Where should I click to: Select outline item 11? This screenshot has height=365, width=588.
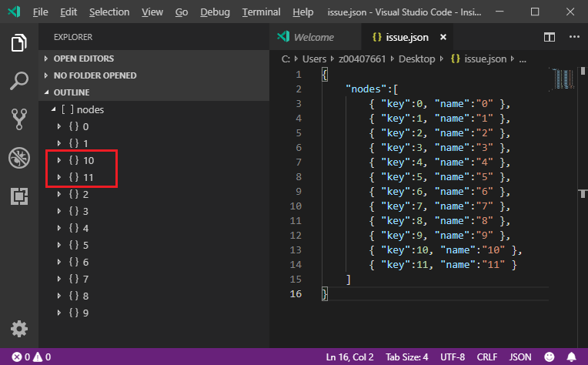(x=154, y=177)
